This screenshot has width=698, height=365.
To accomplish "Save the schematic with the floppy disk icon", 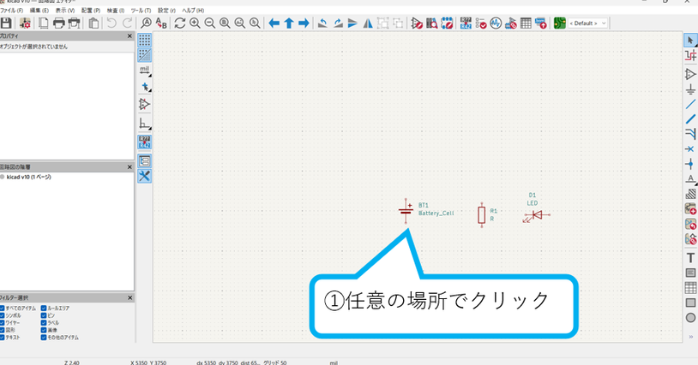I will pos(6,23).
